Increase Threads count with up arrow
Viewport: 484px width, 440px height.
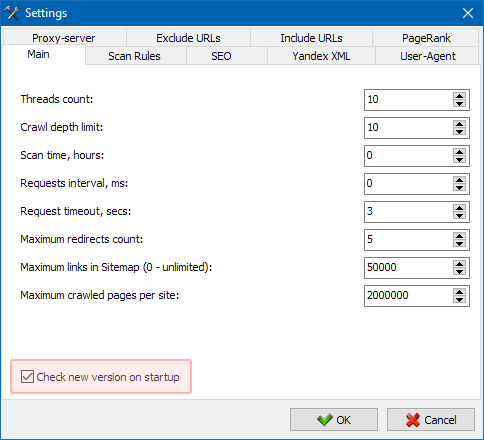[459, 96]
